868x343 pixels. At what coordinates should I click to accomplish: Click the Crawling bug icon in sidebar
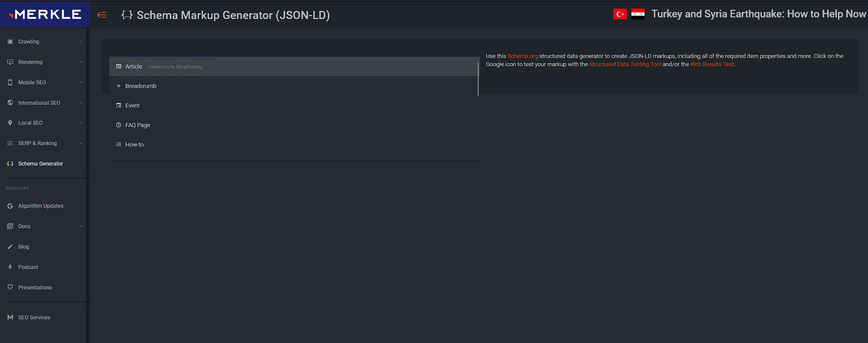click(10, 42)
